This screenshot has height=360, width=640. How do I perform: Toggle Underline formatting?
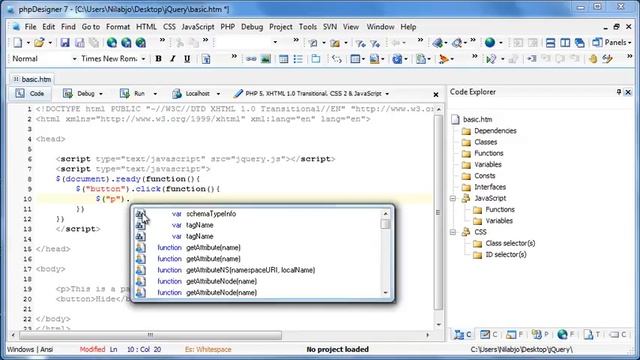tap(187, 59)
